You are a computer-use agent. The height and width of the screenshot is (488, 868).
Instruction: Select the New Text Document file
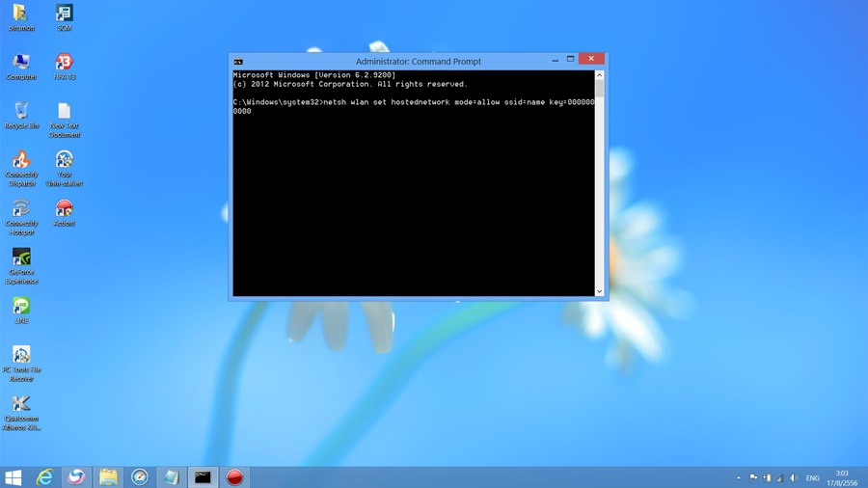pos(65,120)
